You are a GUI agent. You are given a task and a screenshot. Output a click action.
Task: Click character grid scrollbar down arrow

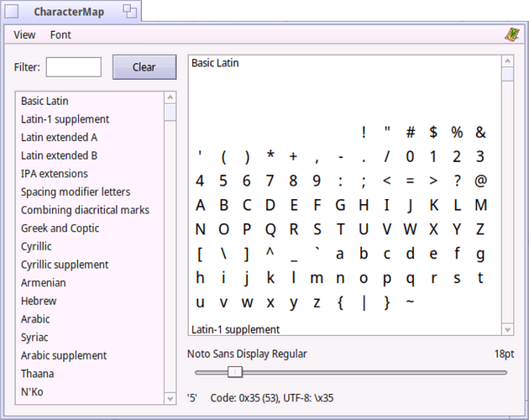click(507, 329)
